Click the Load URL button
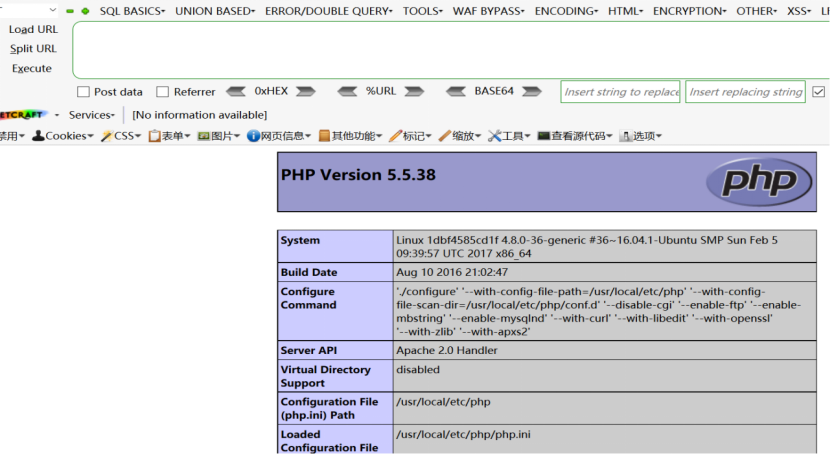This screenshot has width=835, height=454. pyautogui.click(x=33, y=30)
